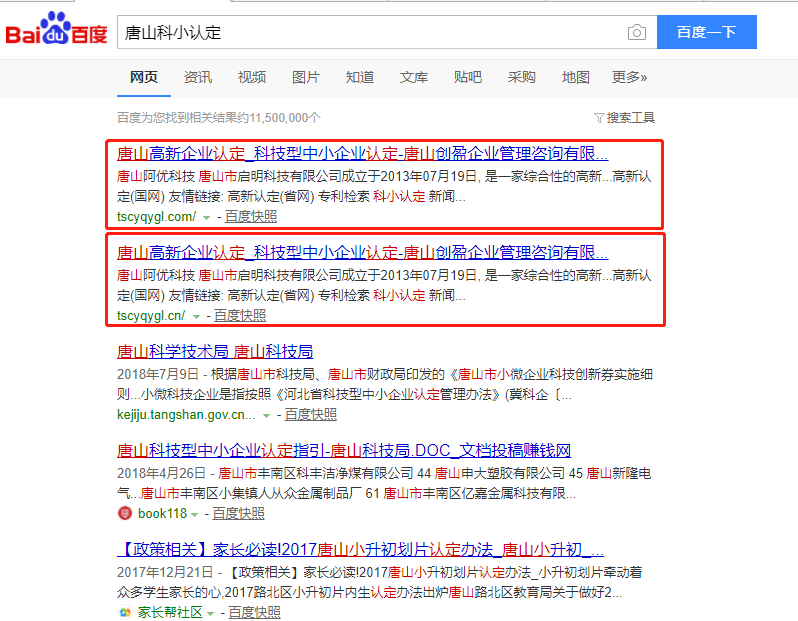Viewport: 798px width, 621px height.
Task: Switch to the 资讯 tab
Action: 198,77
